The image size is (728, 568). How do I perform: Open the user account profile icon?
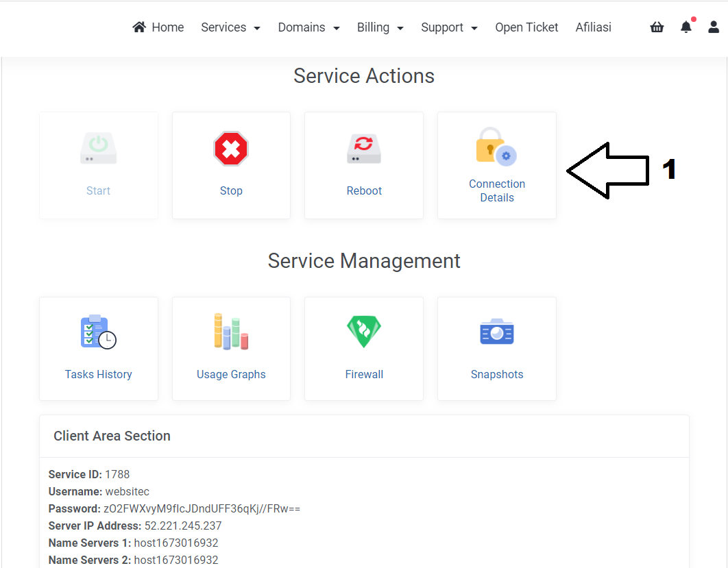click(x=714, y=27)
